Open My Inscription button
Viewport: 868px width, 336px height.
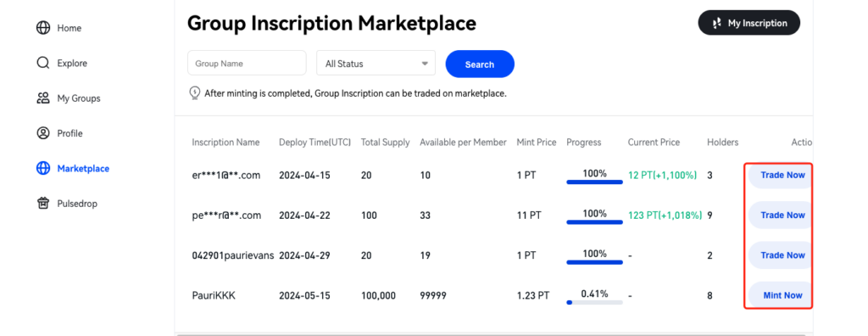point(749,23)
